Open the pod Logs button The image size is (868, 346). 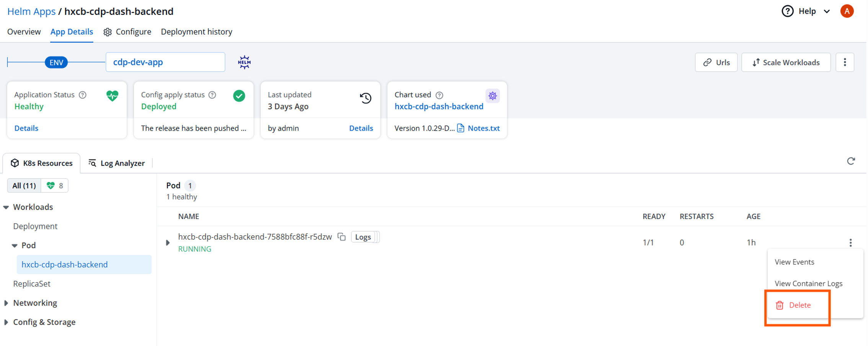(x=363, y=237)
